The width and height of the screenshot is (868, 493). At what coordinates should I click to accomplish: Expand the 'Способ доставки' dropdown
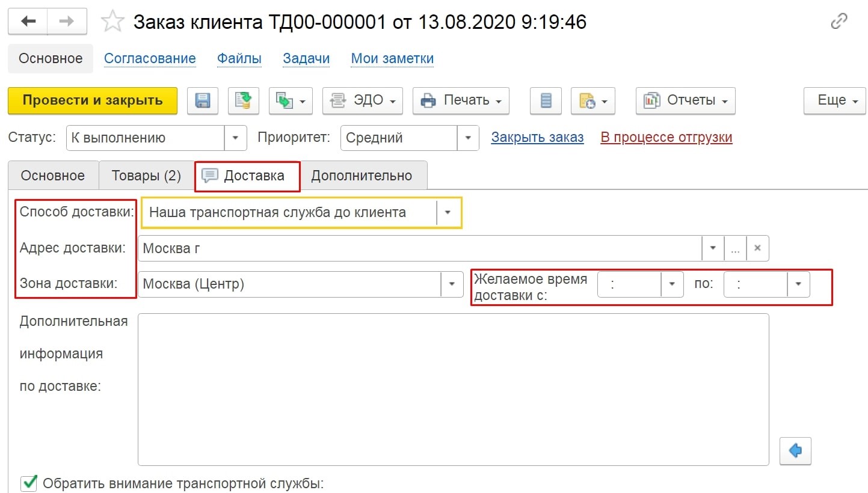[x=448, y=213]
